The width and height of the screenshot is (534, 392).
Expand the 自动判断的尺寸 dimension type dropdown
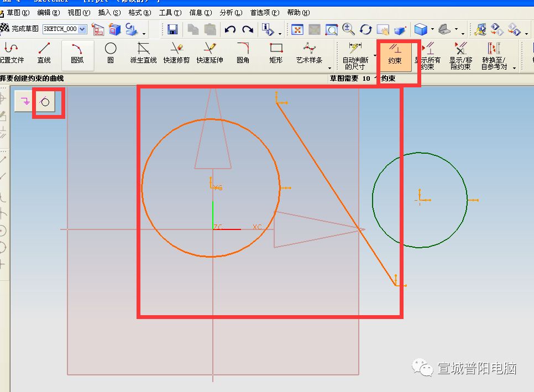pyautogui.click(x=375, y=55)
